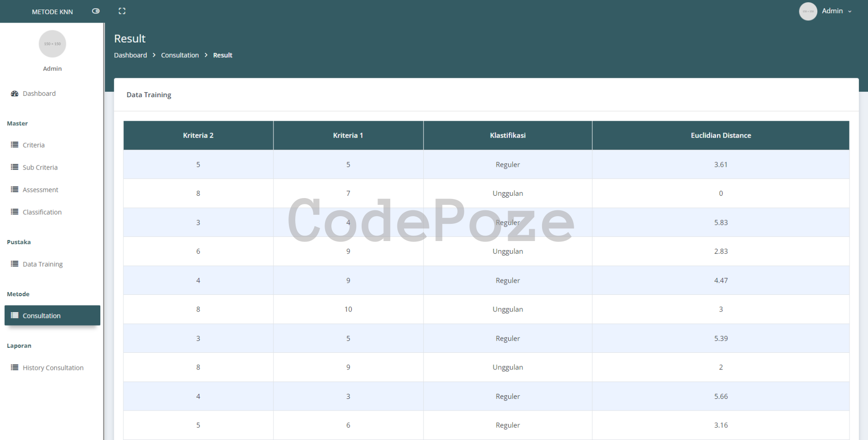Click the list icon beside Assessment

[x=14, y=189]
